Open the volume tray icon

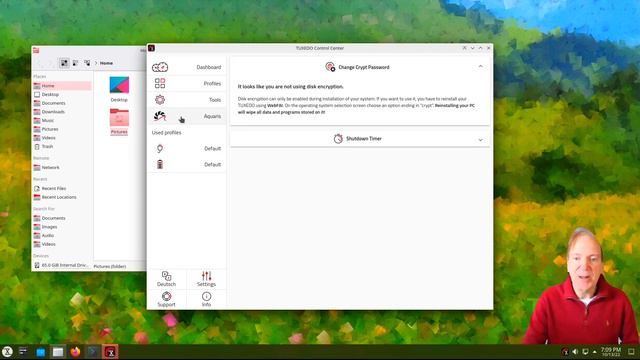[575, 352]
